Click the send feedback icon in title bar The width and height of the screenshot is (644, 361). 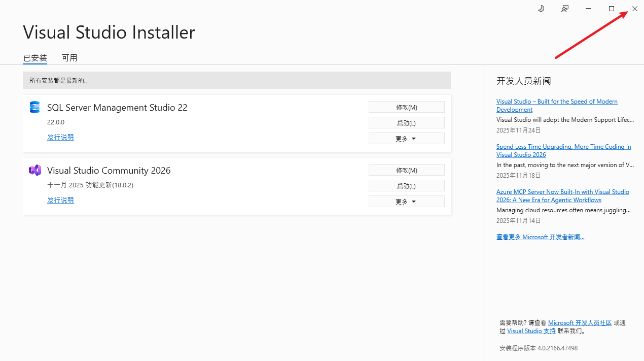click(x=564, y=9)
